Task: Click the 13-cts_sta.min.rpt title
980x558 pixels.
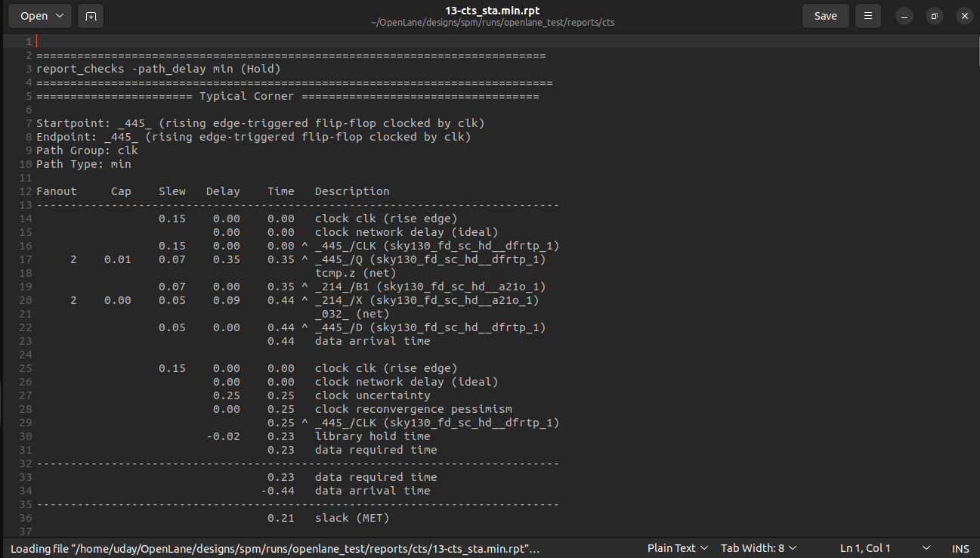Action: [x=490, y=9]
